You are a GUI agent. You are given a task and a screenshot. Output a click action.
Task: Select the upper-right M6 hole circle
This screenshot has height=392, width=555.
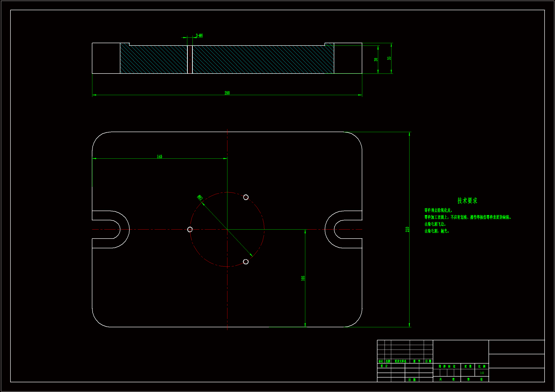click(x=246, y=197)
